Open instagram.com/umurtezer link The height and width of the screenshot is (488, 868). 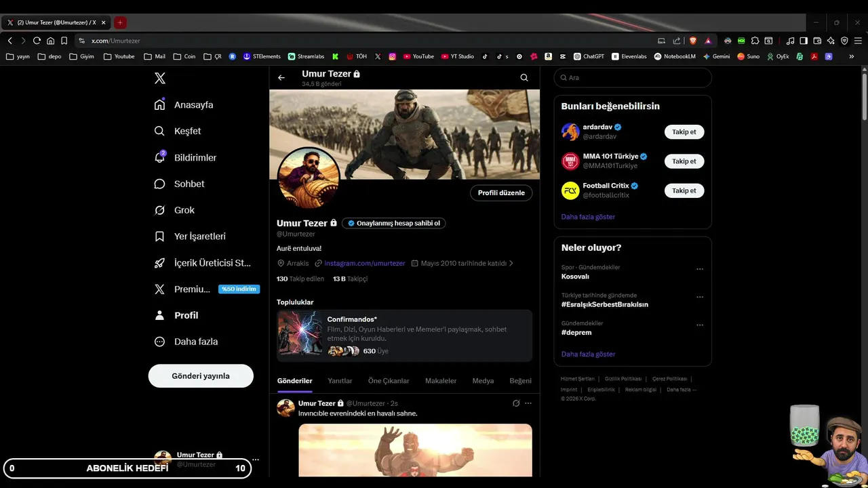click(x=365, y=263)
